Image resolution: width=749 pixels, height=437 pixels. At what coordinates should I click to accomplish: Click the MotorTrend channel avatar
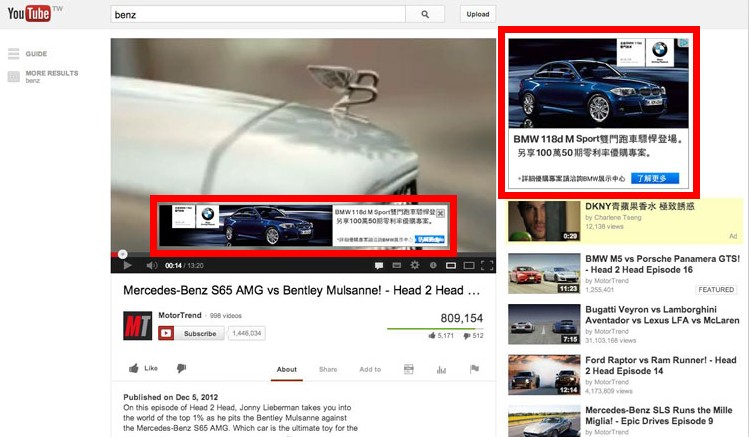[x=138, y=326]
